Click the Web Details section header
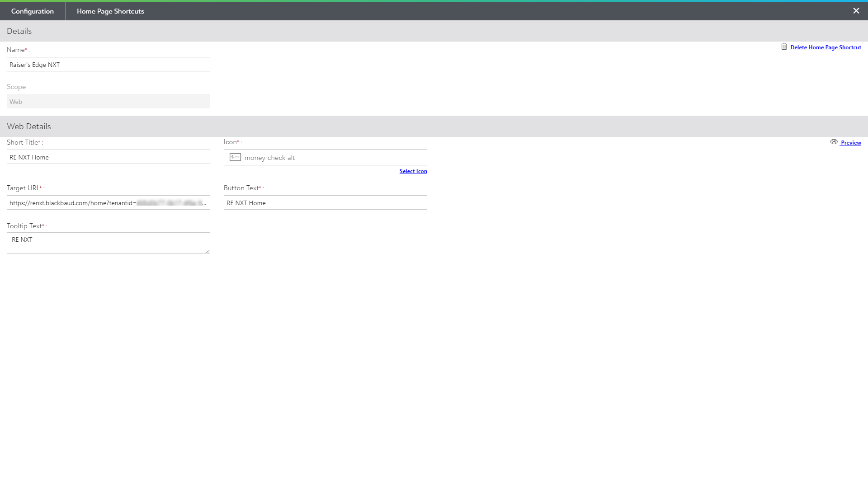The image size is (868, 488). pyautogui.click(x=29, y=127)
